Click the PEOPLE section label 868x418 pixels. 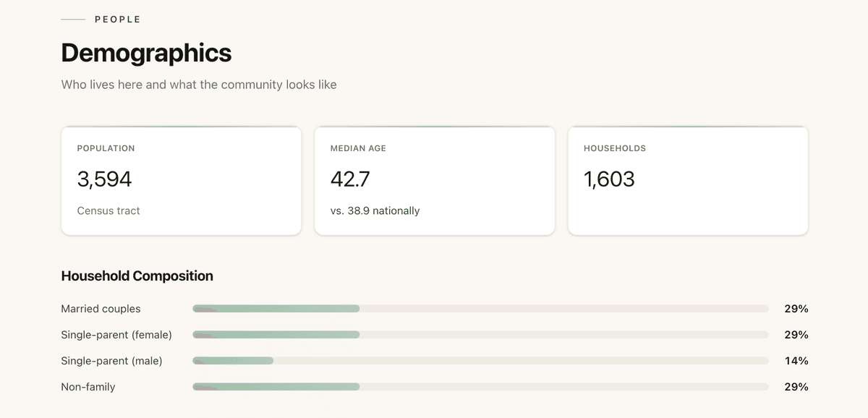pos(117,20)
